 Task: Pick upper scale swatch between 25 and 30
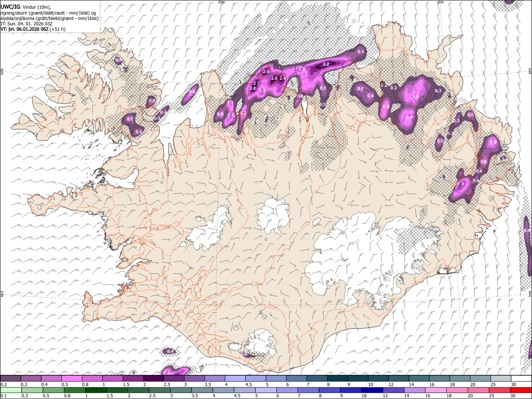coord(501,379)
